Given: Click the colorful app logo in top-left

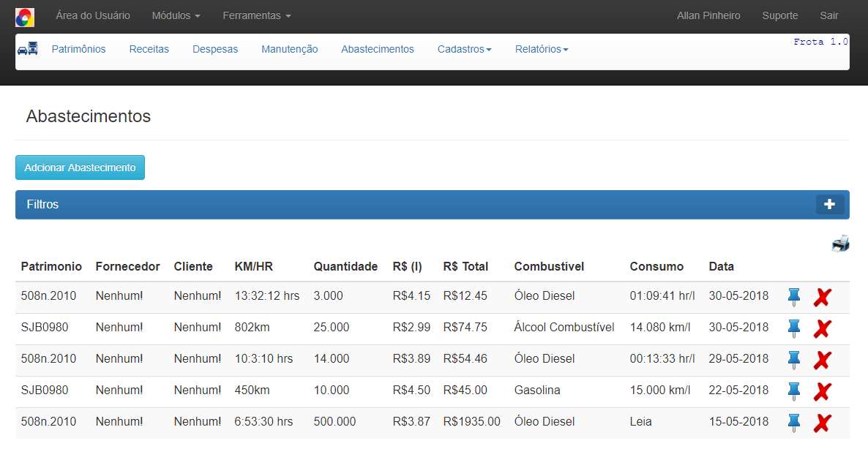Looking at the screenshot, I should click(x=25, y=16).
